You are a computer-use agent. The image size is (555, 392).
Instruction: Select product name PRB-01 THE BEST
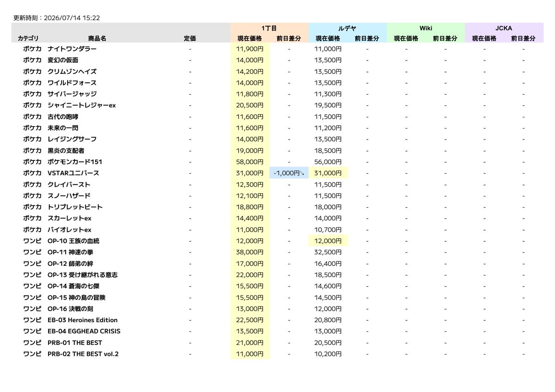[x=75, y=343]
